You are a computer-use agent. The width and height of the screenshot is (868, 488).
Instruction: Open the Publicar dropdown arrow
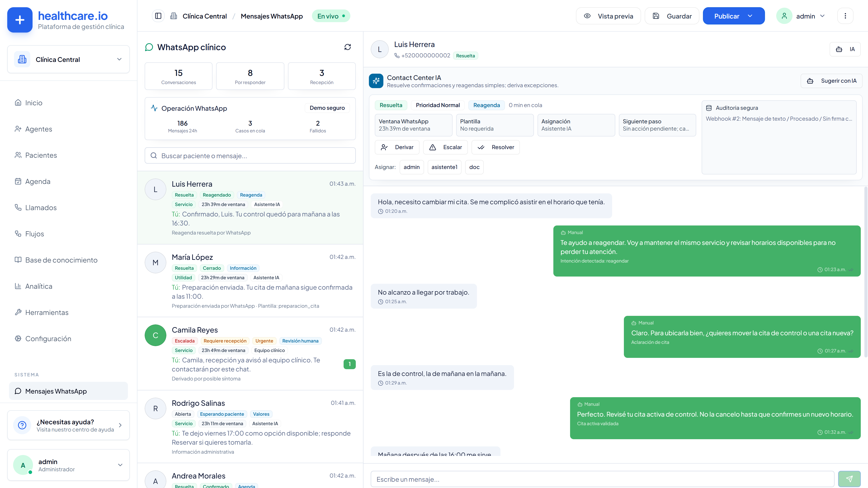coord(750,16)
